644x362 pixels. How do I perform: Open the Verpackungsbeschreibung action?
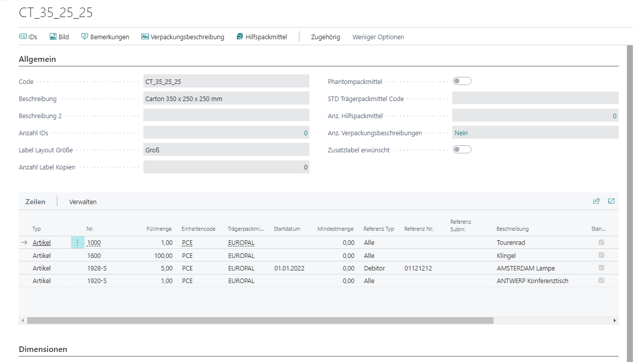click(187, 37)
